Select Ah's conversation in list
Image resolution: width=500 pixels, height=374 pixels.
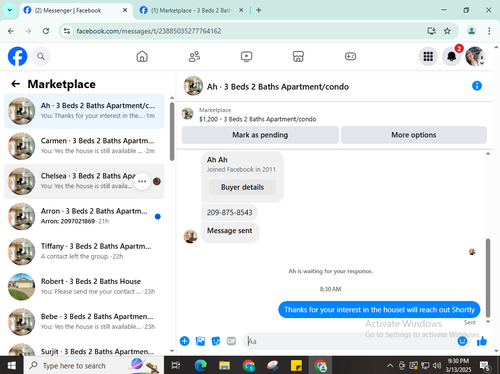[84, 111]
